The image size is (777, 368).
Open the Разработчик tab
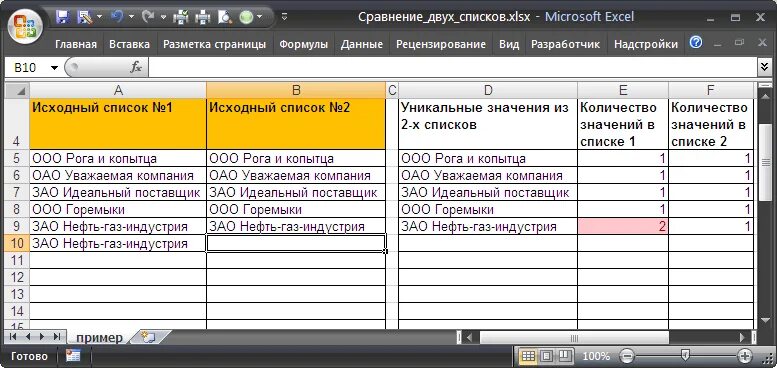point(565,44)
